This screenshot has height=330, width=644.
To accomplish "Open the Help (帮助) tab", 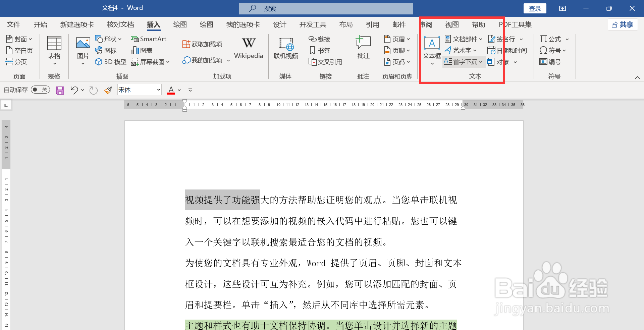I will 478,24.
